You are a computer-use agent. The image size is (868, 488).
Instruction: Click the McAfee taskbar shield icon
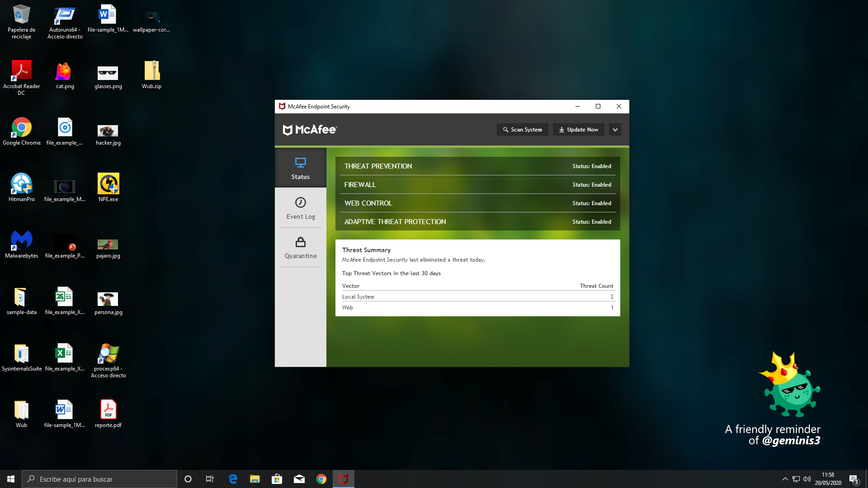pyautogui.click(x=344, y=479)
